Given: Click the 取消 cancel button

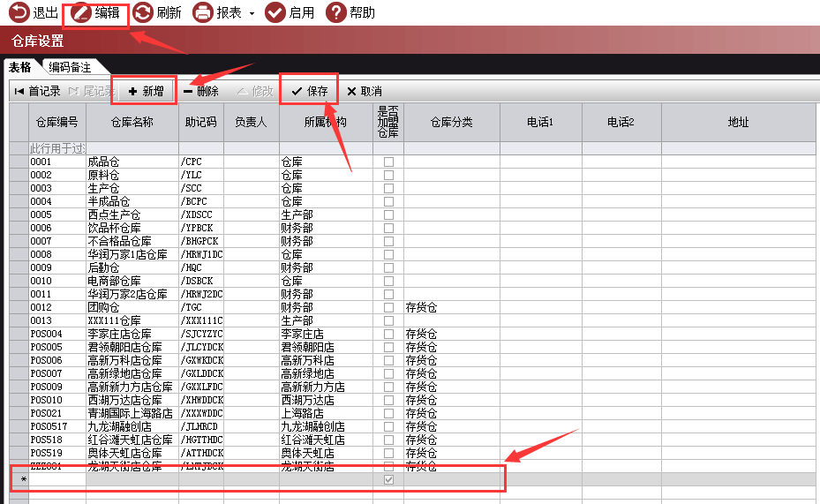Looking at the screenshot, I should tap(365, 92).
